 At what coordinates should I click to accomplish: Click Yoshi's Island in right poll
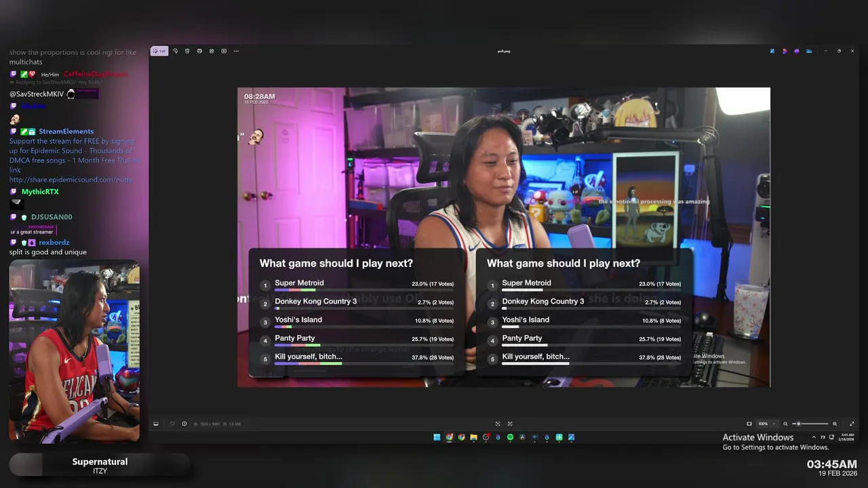click(x=526, y=320)
